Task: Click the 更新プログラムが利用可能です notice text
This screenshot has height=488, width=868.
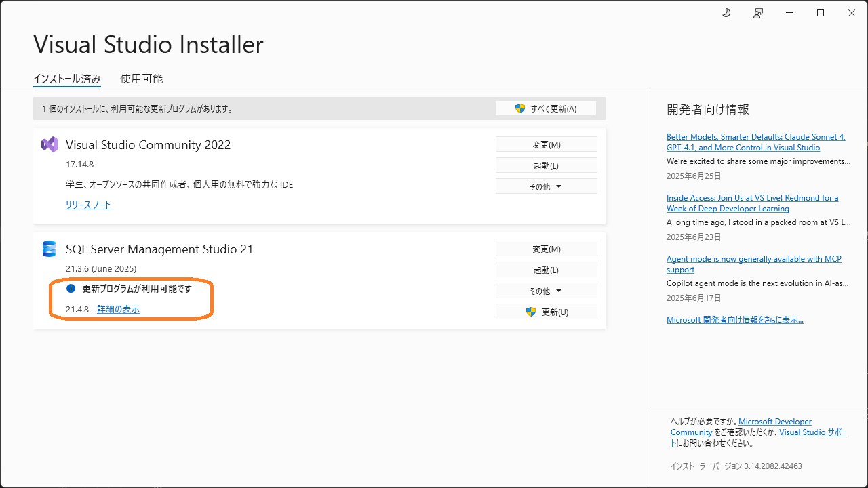Action: [x=137, y=289]
